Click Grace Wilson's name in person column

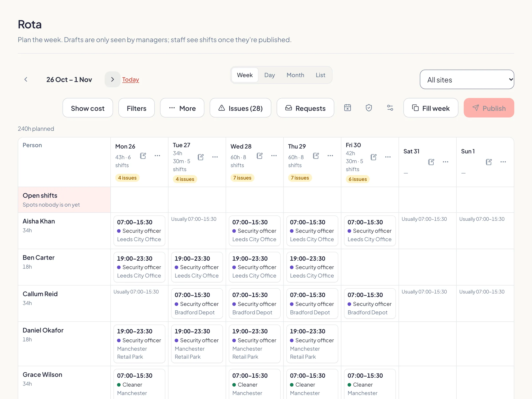click(x=42, y=374)
